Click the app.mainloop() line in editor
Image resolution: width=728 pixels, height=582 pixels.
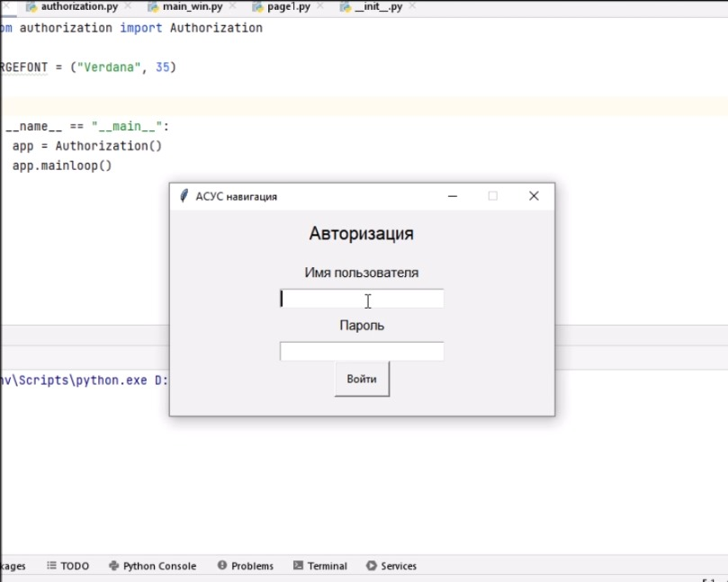click(61, 166)
